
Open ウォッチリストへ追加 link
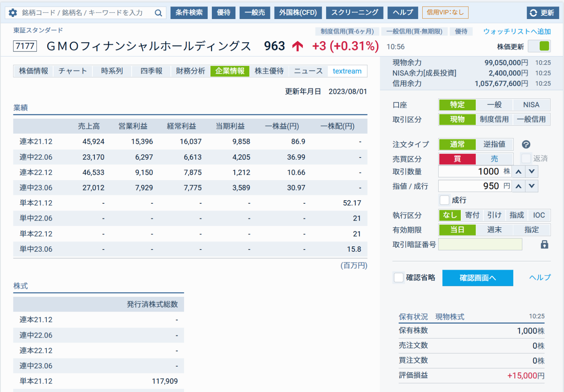point(516,31)
